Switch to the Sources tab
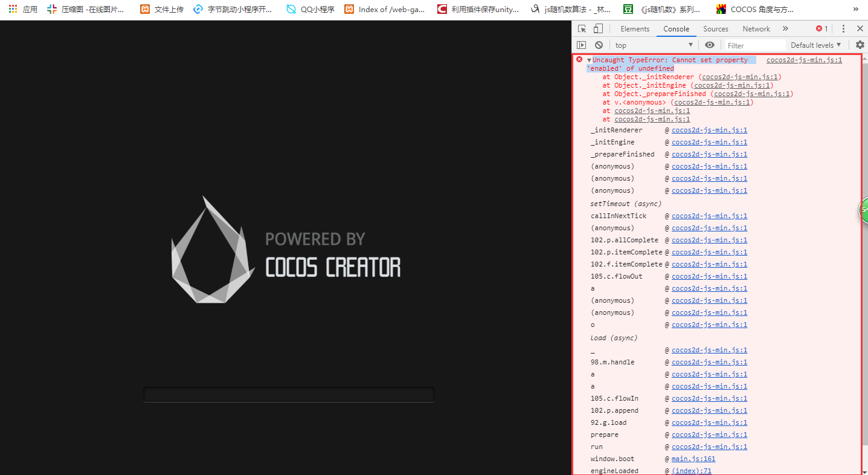Image resolution: width=868 pixels, height=475 pixels. [x=716, y=29]
